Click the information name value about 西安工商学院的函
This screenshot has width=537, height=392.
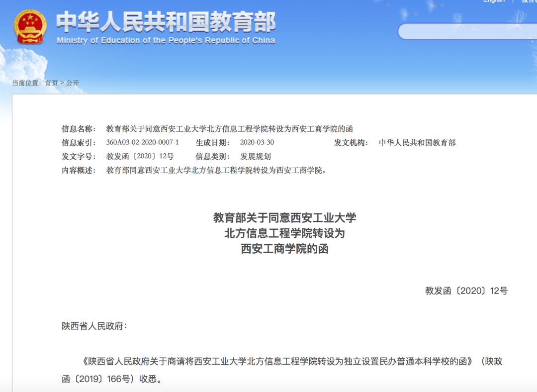[229, 129]
